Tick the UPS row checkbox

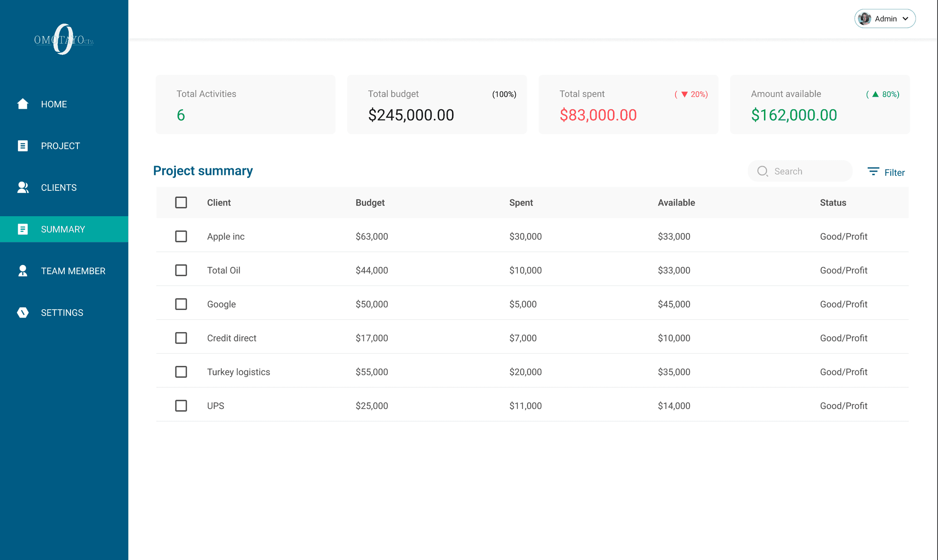[x=181, y=406]
